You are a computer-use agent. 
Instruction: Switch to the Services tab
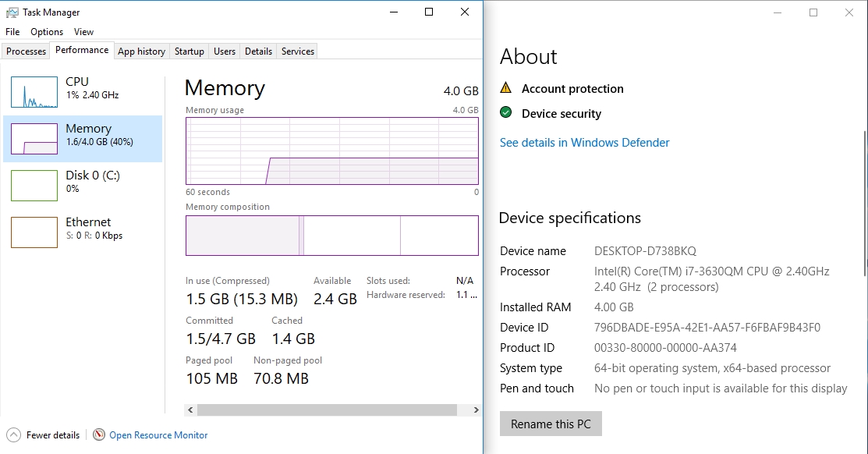[296, 51]
